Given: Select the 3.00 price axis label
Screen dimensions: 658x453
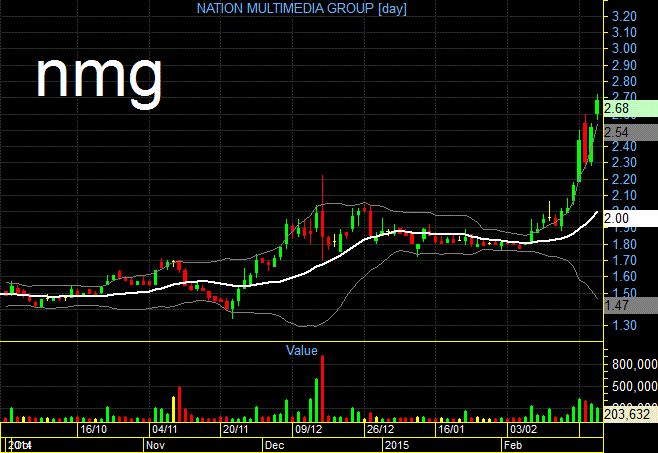Looking at the screenshot, I should coord(624,49).
